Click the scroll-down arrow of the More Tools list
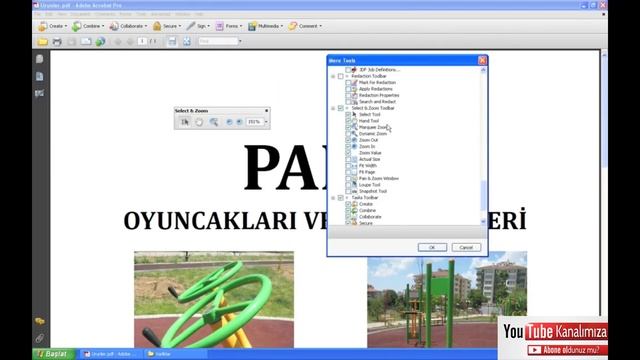The height and width of the screenshot is (360, 640). (x=483, y=222)
